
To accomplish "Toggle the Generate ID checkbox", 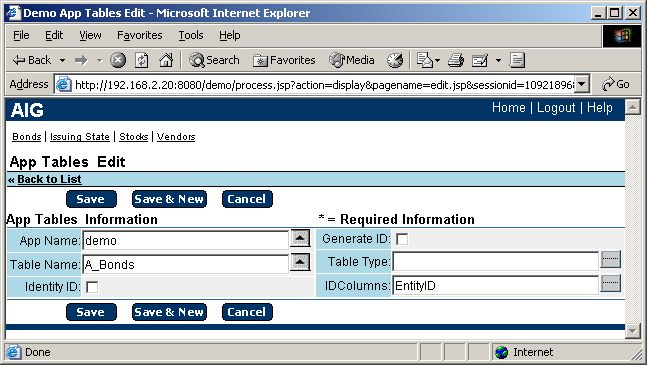I will (402, 239).
